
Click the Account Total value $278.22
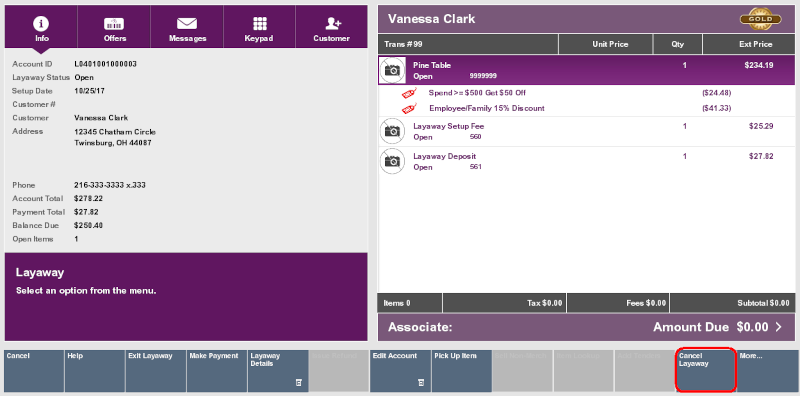click(x=88, y=198)
